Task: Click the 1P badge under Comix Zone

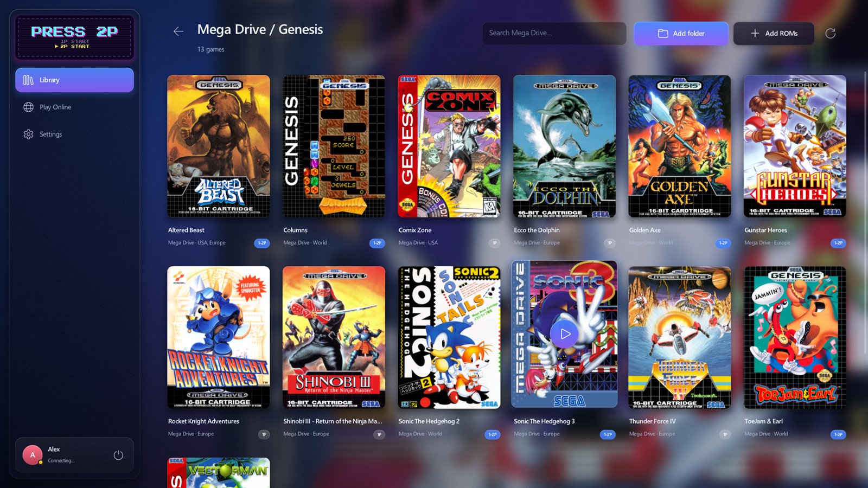Action: pos(494,243)
